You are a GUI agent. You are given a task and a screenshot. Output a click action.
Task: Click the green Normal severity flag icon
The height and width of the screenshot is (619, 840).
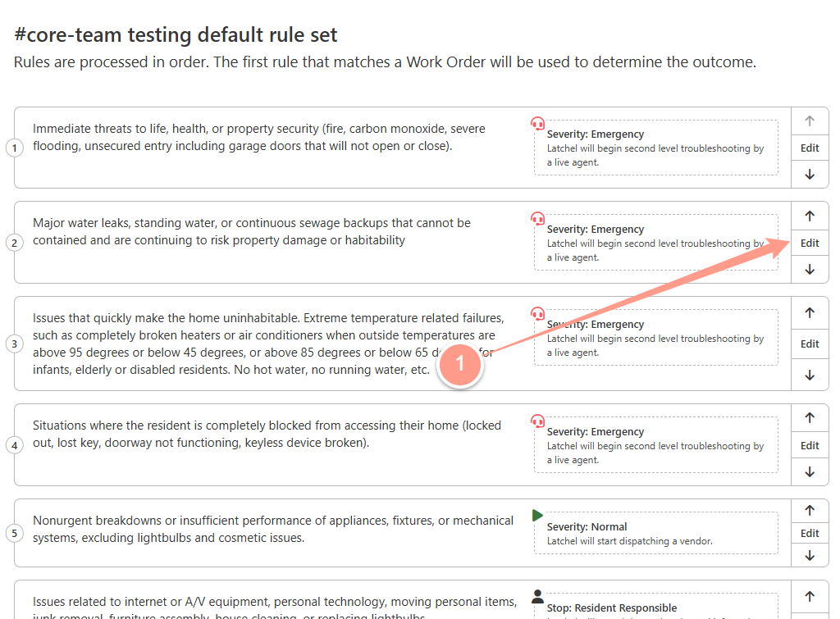537,515
